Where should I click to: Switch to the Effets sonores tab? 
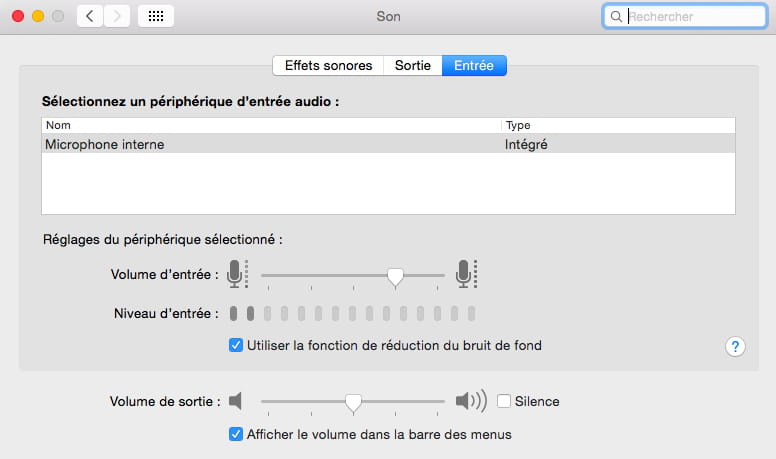328,66
